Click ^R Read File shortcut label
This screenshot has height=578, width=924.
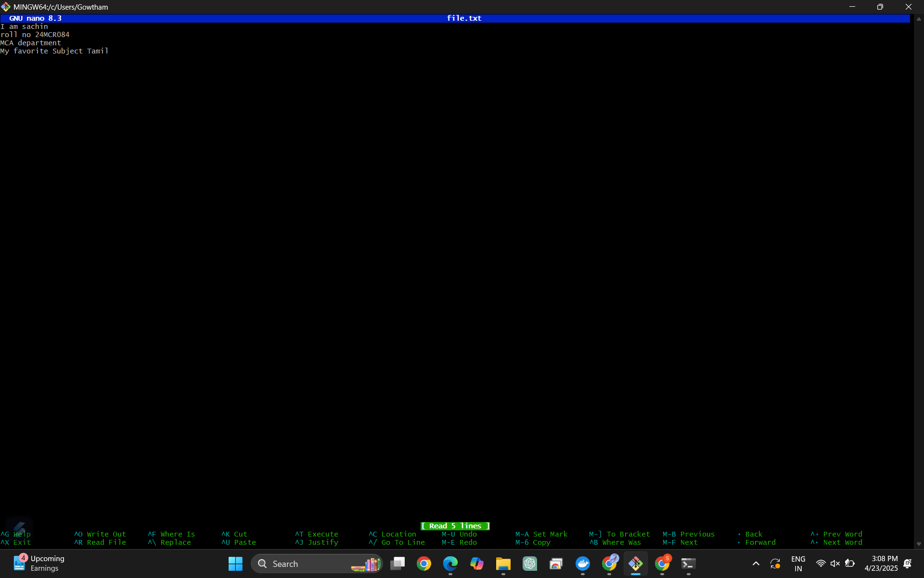(x=100, y=542)
